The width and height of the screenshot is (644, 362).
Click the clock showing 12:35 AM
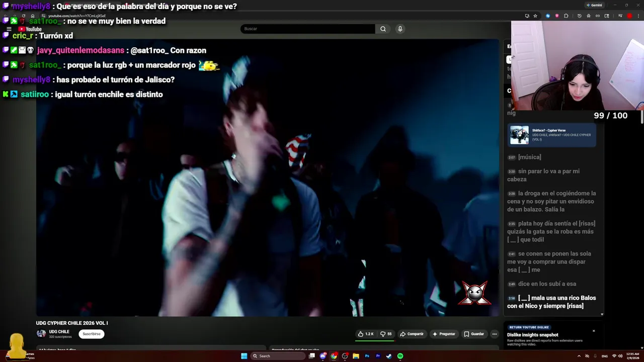pos(632,356)
